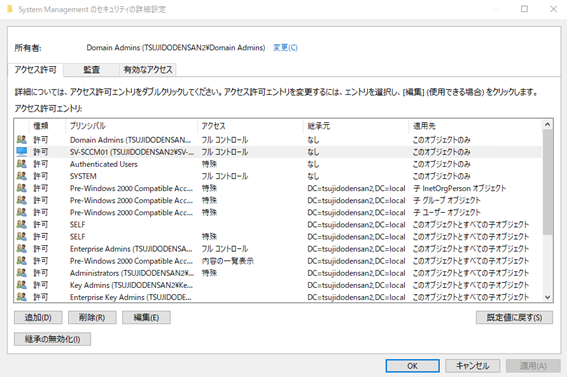Select the Key Admins (TSUJIDODENSAN2¥Ke... entry
Viewport: 567px width, 377px height.
pos(131,285)
